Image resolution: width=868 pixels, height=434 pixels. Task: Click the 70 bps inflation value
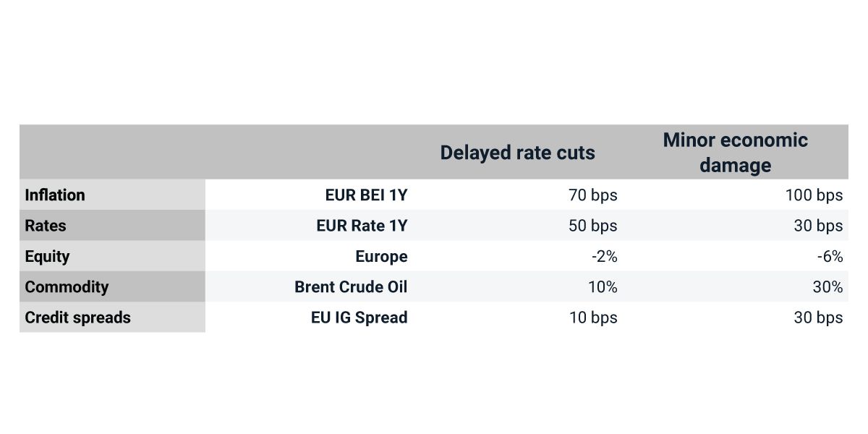coord(593,195)
